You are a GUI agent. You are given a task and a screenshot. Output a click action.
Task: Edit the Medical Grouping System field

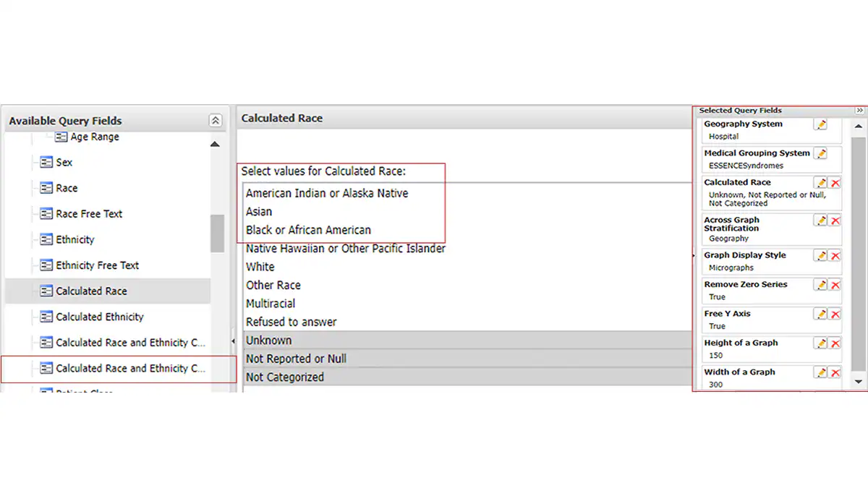(822, 153)
